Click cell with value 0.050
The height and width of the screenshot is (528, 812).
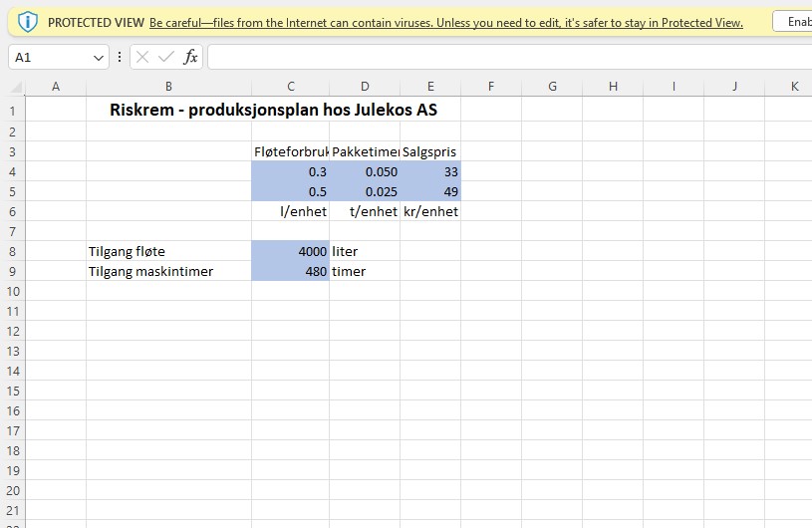coord(365,171)
